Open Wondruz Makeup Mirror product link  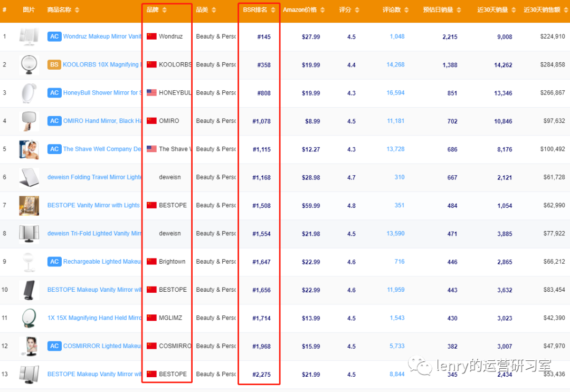[x=102, y=36]
